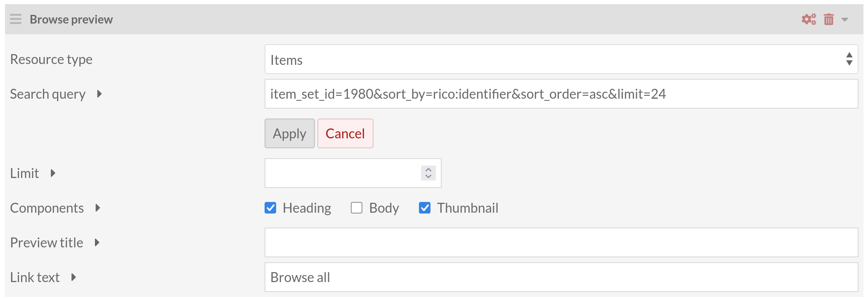Screen dimensions: 868x299
Task: Decrease Limit with the down stepper arrow
Action: click(x=428, y=177)
